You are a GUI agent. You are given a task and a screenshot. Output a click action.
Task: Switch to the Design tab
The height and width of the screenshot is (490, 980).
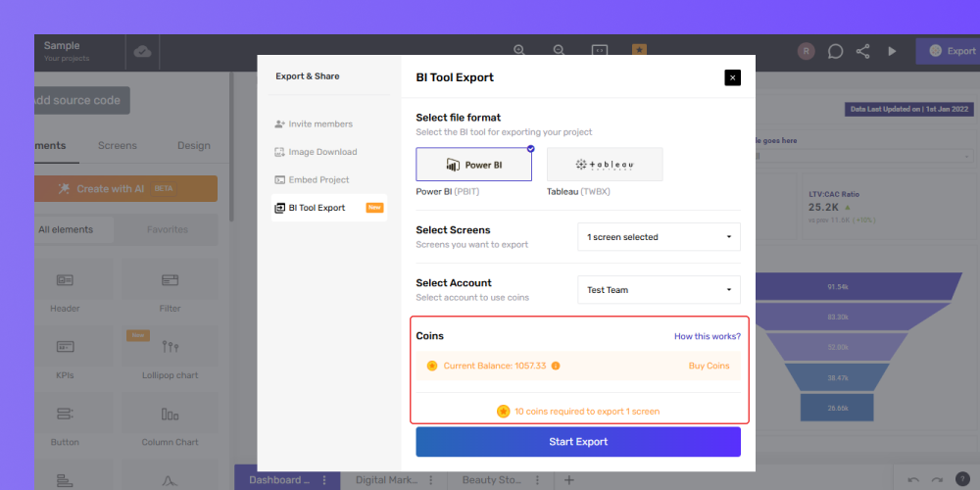pyautogui.click(x=194, y=146)
